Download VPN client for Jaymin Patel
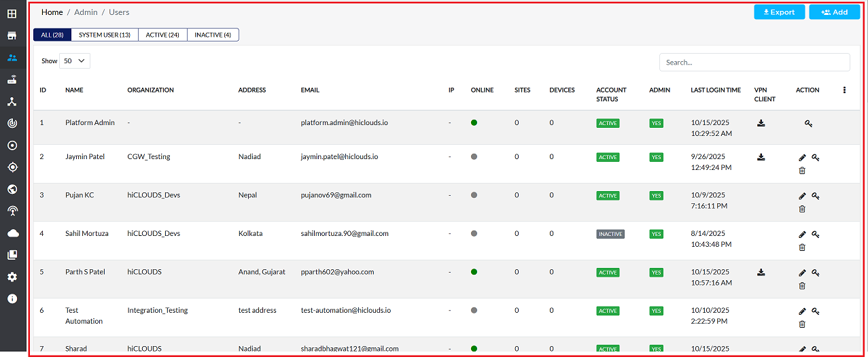 (761, 157)
